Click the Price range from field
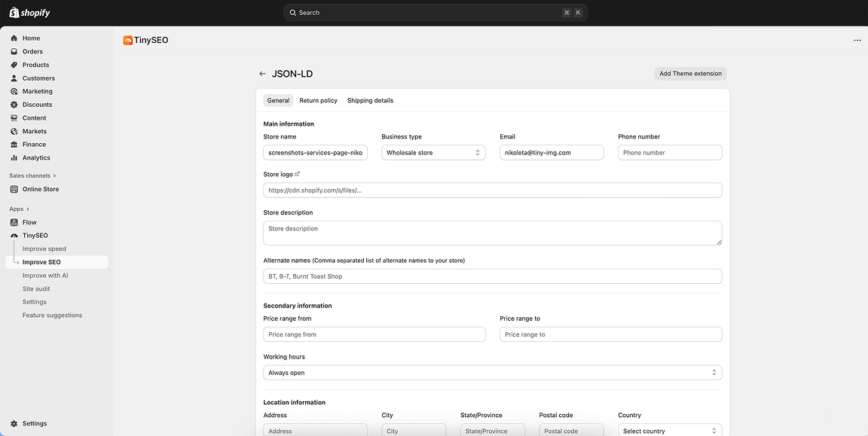The image size is (868, 436). tap(374, 334)
